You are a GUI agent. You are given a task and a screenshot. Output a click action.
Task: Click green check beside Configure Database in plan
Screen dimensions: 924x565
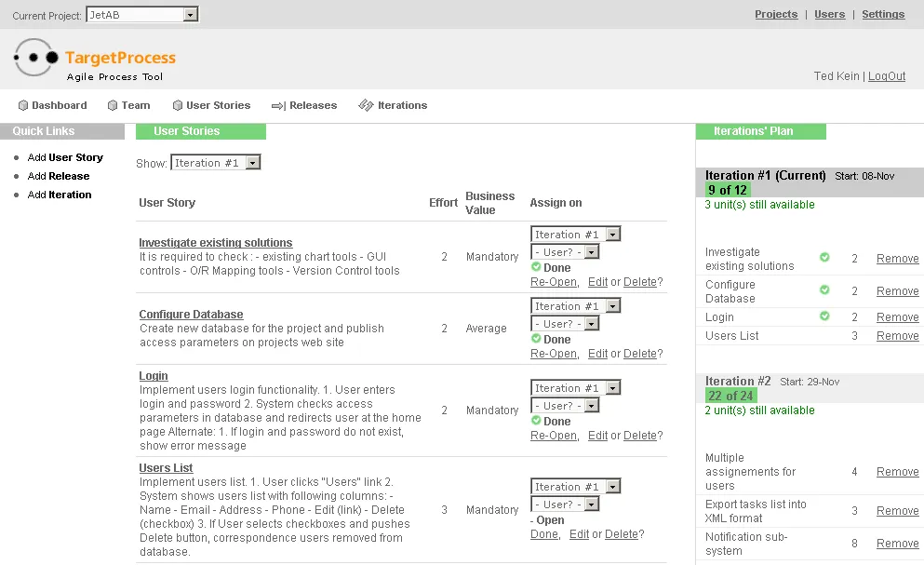pyautogui.click(x=824, y=289)
